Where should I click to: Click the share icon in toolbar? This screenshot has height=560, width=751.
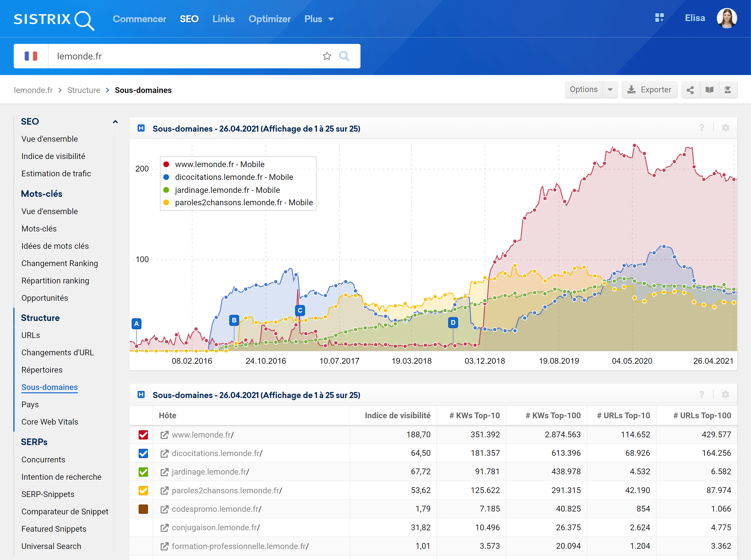[x=690, y=90]
